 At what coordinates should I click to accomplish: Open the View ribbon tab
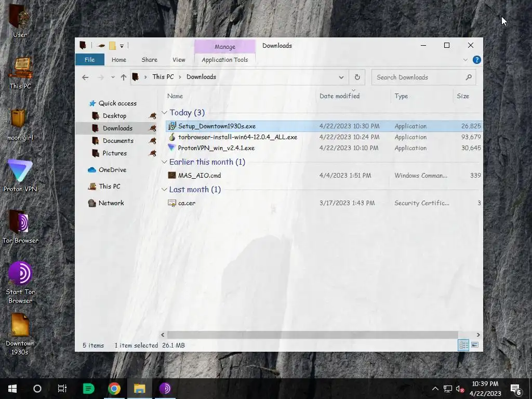pyautogui.click(x=179, y=60)
